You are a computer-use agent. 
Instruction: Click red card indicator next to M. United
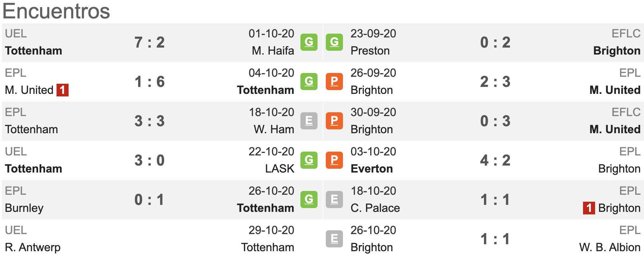click(63, 90)
